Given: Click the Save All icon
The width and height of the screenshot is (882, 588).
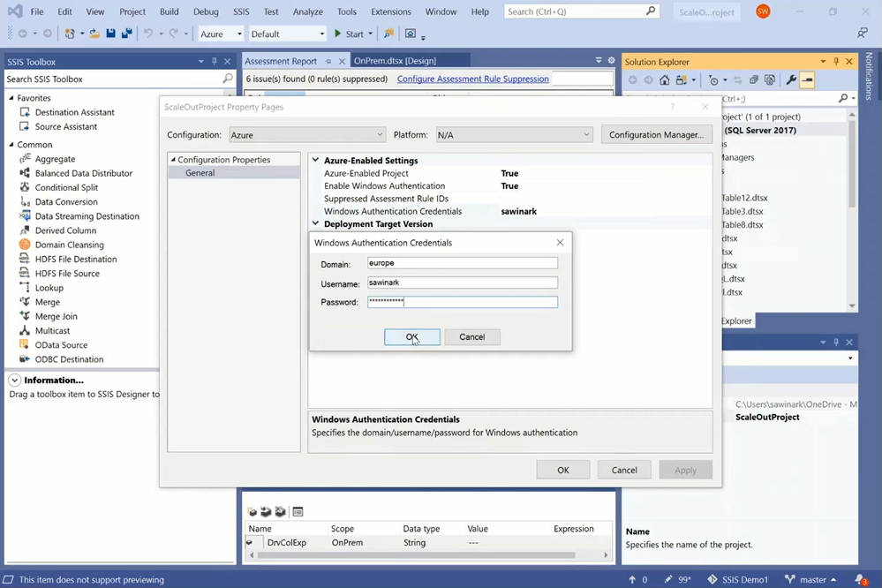Looking at the screenshot, I should [126, 34].
